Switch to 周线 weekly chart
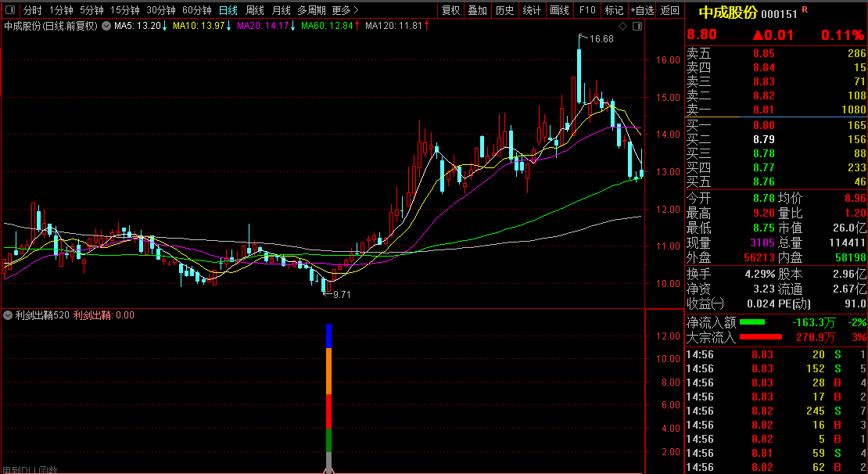Screen dimensions: 868x474 pyautogui.click(x=255, y=10)
